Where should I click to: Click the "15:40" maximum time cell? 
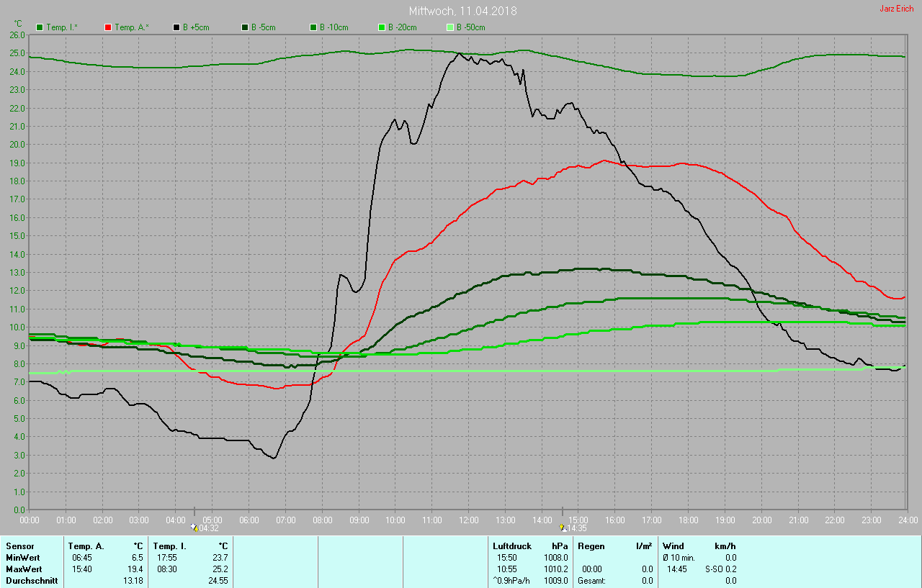coord(81,569)
